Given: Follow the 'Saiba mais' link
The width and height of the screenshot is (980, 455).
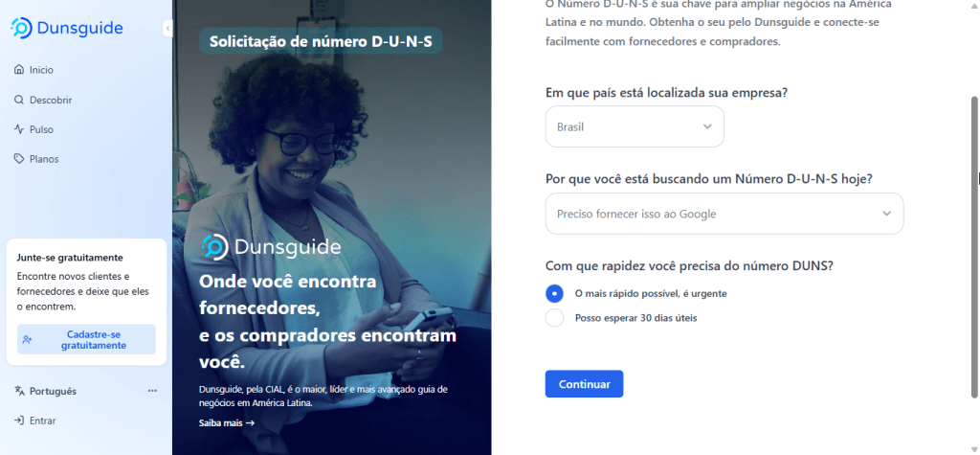Looking at the screenshot, I should tap(227, 423).
